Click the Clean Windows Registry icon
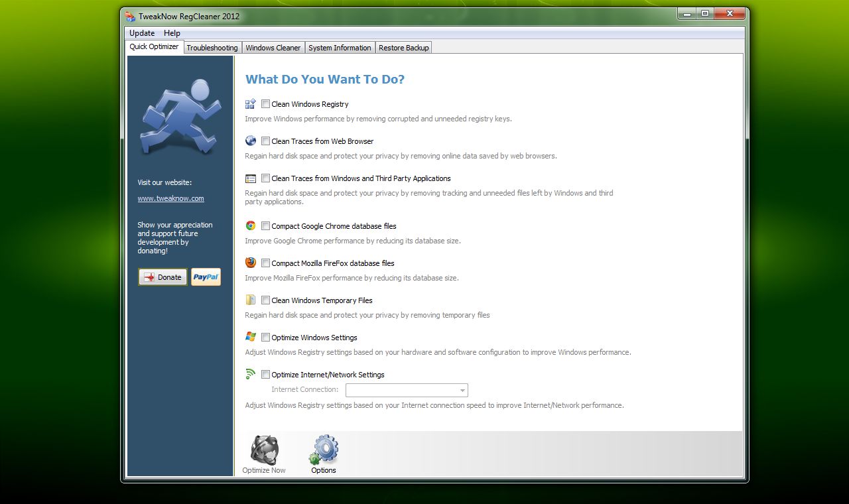 coord(250,103)
